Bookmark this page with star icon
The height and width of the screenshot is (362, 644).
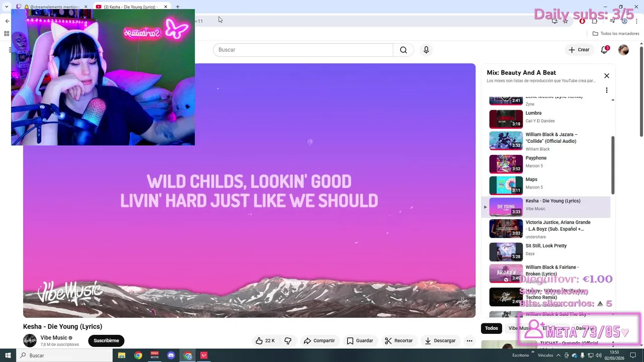coord(566,21)
